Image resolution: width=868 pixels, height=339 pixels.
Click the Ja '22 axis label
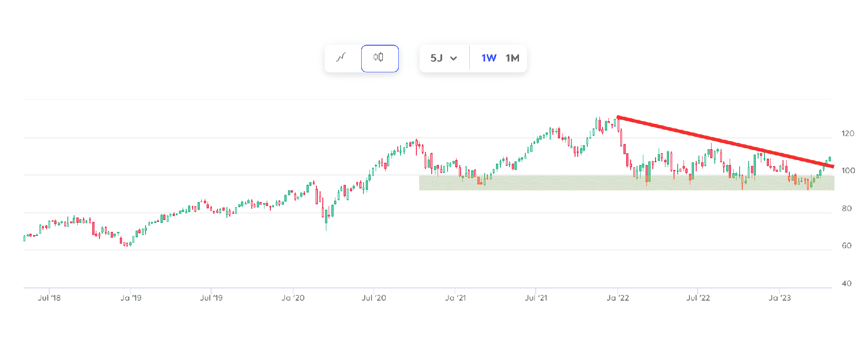click(x=618, y=298)
